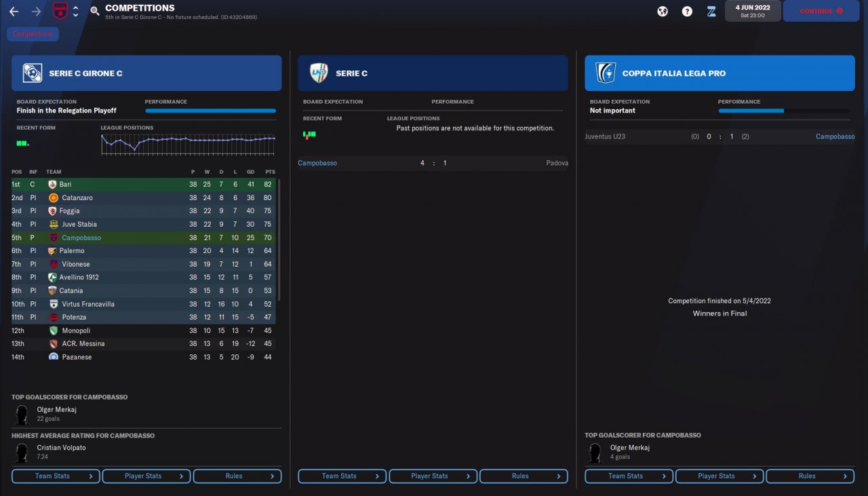
Task: Click the Serie C Girone C performance bar
Action: click(x=210, y=111)
